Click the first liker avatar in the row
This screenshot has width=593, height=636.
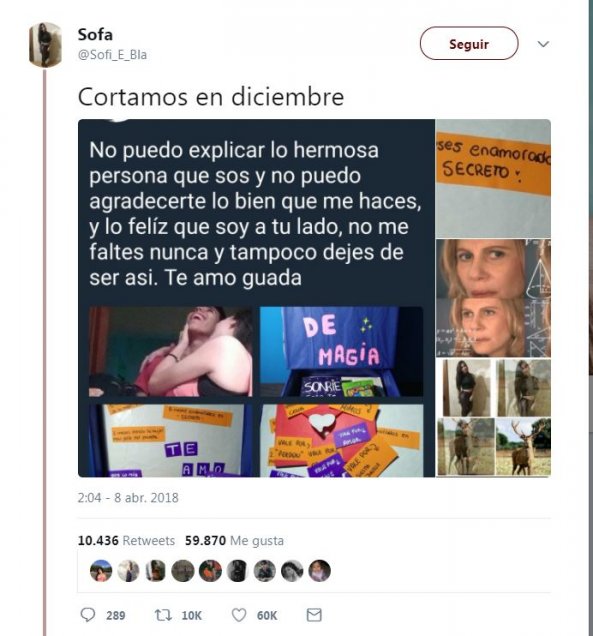pyautogui.click(x=101, y=571)
